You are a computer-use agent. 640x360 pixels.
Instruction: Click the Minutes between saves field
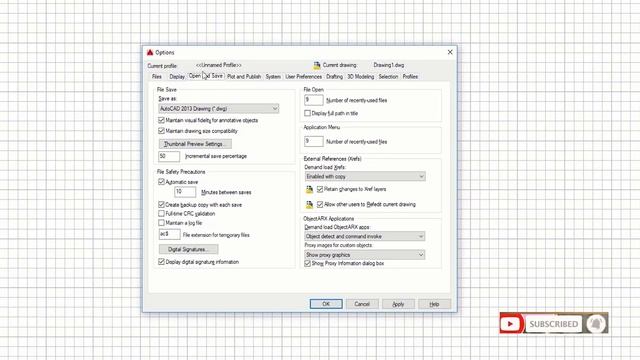coord(185,192)
